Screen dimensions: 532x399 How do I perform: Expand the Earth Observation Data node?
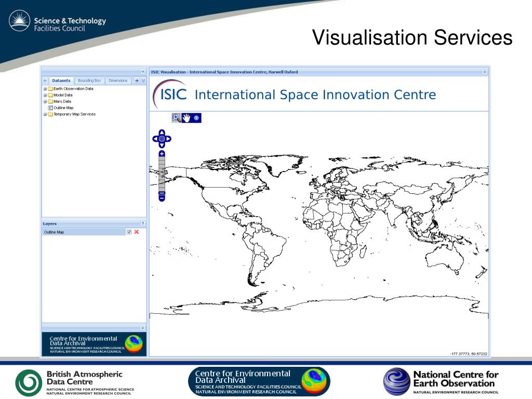45,89
